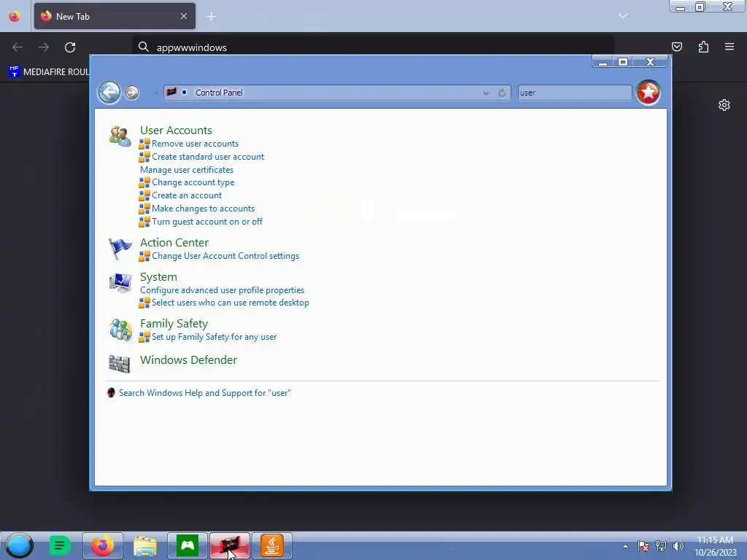Screen dimensions: 747x560
Task: Click the Windows Defender brick wall icon
Action: pos(119,364)
